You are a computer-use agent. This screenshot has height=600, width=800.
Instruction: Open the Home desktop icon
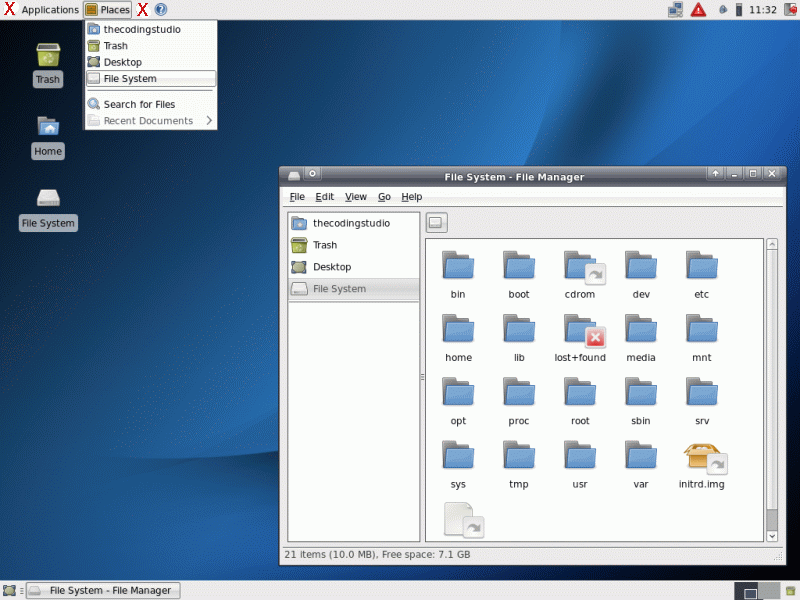point(47,128)
